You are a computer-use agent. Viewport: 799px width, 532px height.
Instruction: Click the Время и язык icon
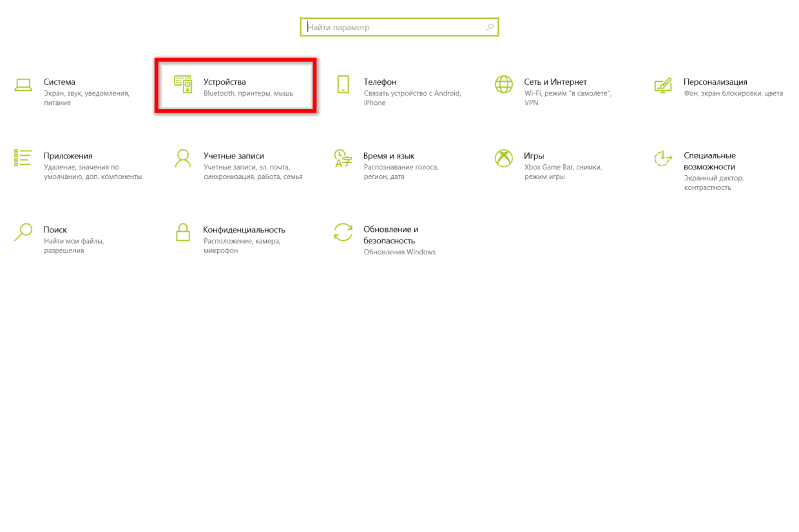point(343,158)
